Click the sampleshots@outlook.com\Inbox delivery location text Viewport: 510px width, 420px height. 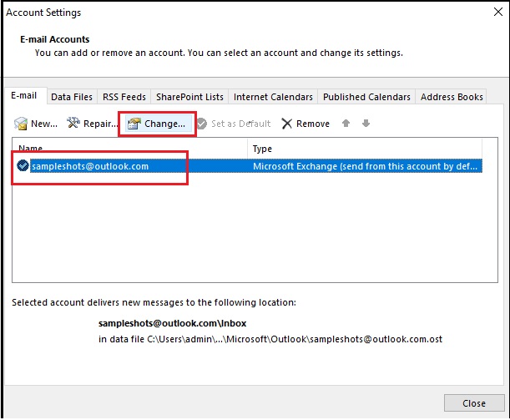[x=173, y=323]
